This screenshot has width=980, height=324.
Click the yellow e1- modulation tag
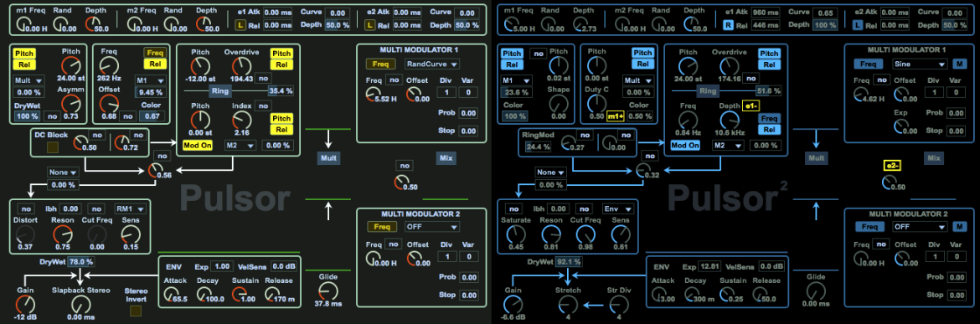pyautogui.click(x=750, y=105)
